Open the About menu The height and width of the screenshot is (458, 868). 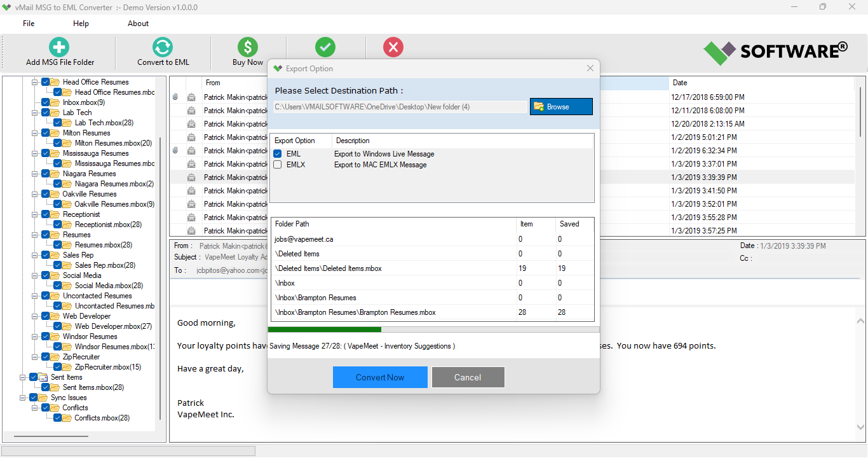pyautogui.click(x=138, y=23)
